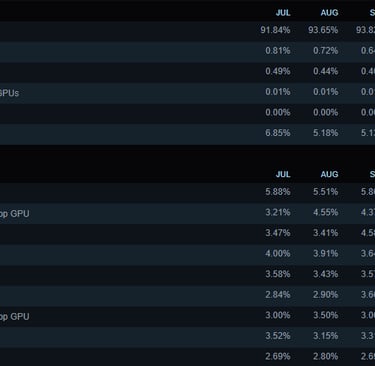Select the AUG header above 5.51%
Viewport: 375px width, 366px height.
pos(329,174)
